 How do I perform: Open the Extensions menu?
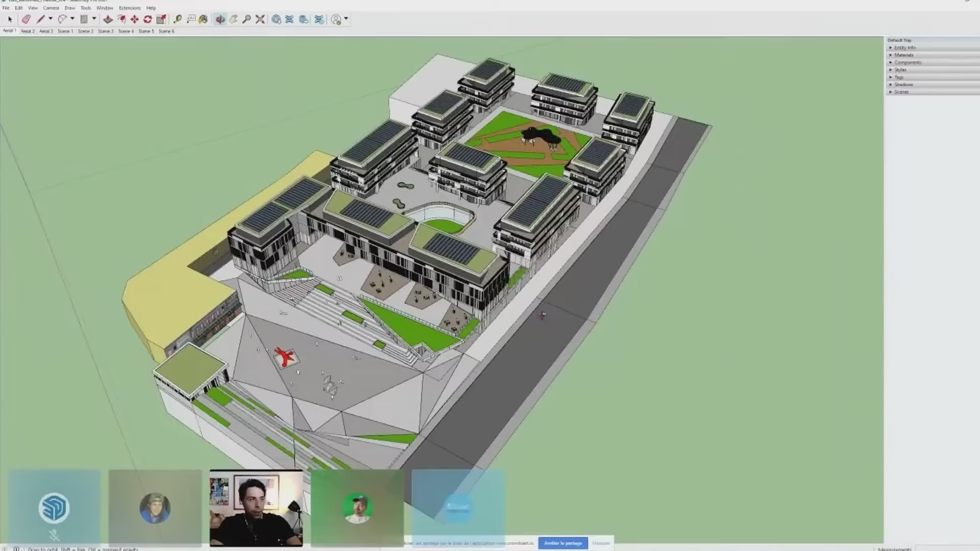tap(130, 8)
